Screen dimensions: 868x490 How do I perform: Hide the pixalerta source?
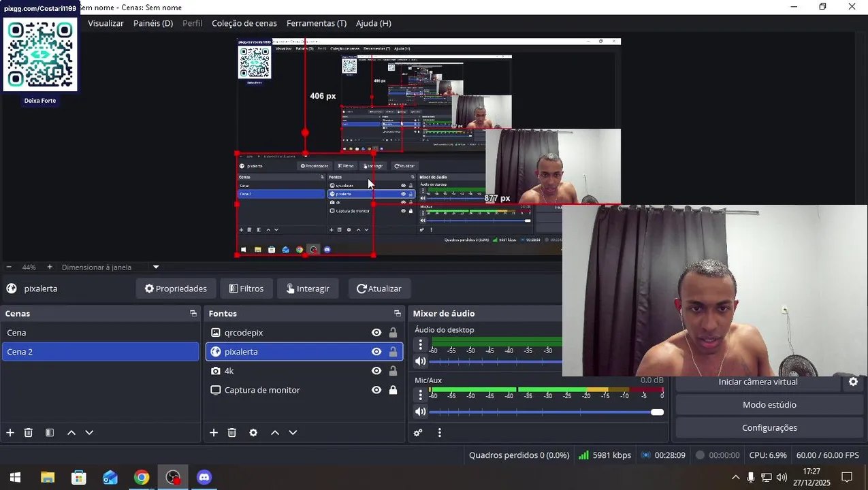coord(376,352)
